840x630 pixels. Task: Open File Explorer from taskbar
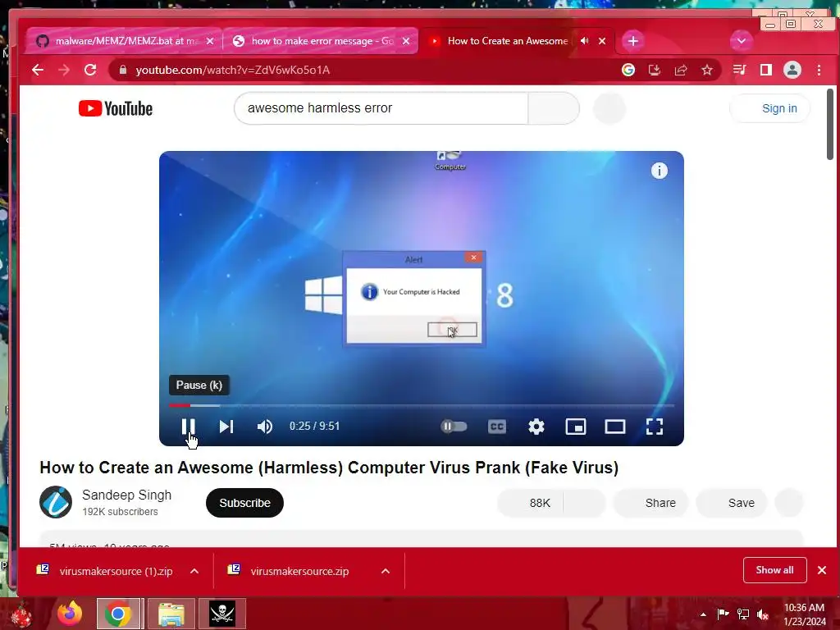coord(171,614)
